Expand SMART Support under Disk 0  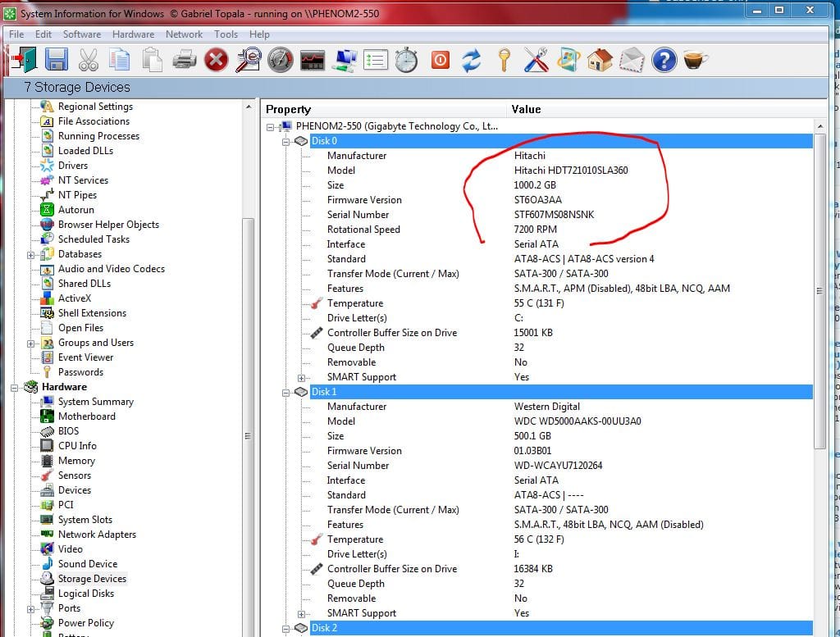click(301, 378)
